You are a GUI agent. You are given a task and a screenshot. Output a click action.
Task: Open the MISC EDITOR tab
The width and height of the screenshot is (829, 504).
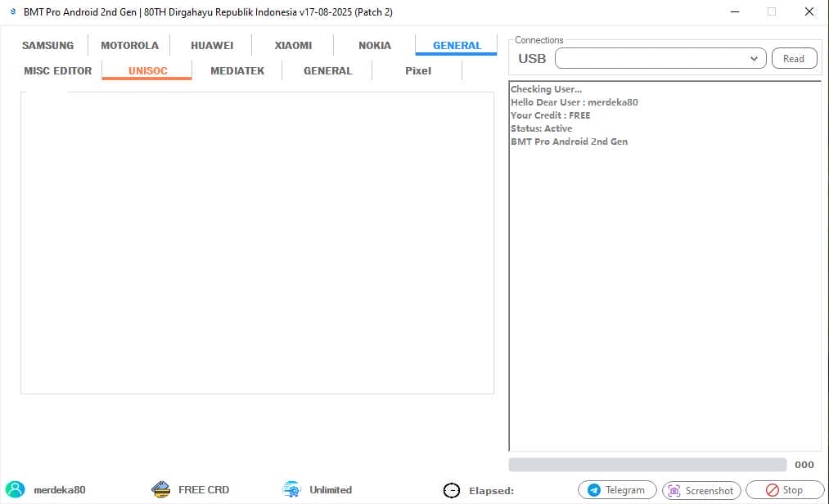coord(56,70)
